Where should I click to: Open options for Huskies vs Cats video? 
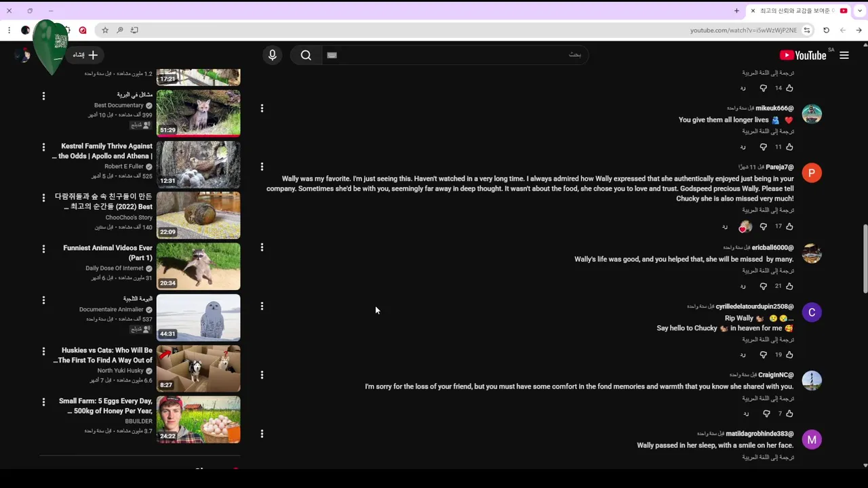point(43,351)
